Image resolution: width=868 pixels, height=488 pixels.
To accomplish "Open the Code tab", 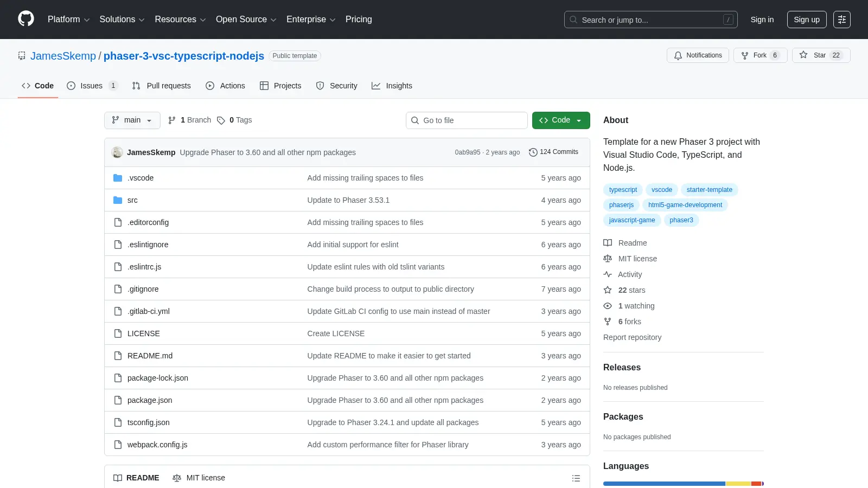I will pyautogui.click(x=38, y=86).
